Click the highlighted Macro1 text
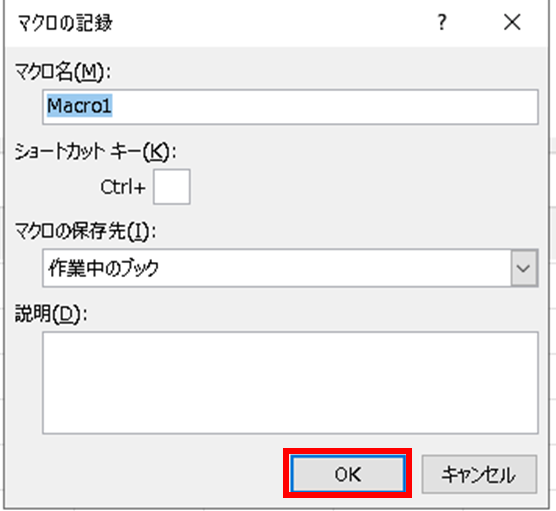Viewport: 556px width, 511px height. coord(79,106)
